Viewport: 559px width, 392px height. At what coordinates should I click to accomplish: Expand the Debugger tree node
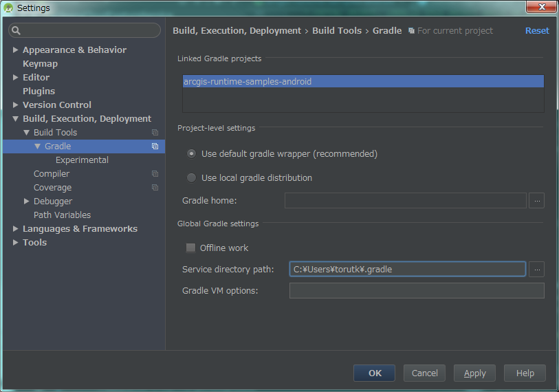point(27,202)
